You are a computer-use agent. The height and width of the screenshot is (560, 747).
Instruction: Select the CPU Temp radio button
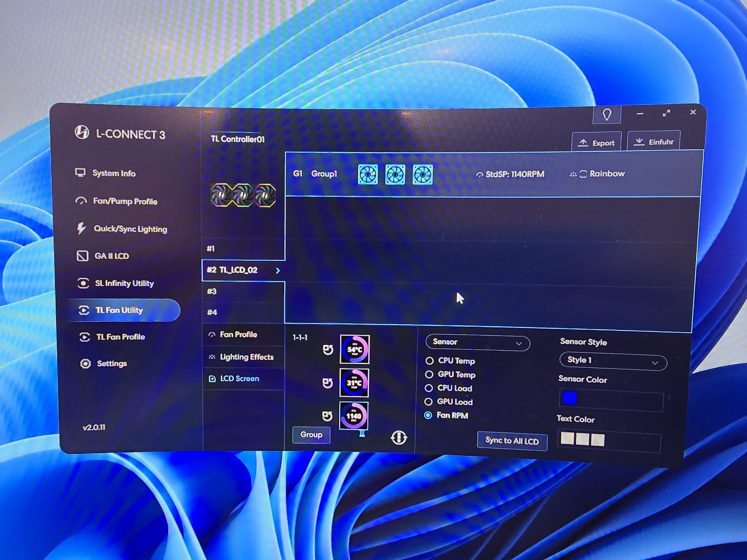pos(430,361)
